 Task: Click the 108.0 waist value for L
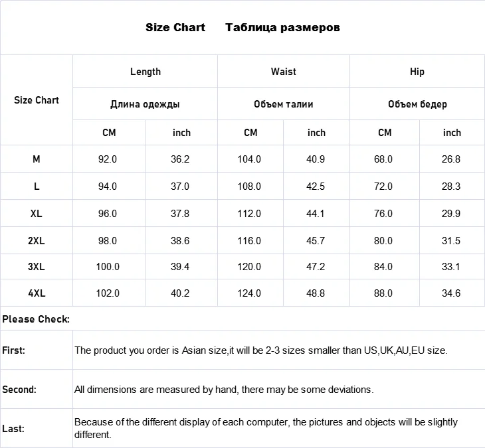[249, 187]
